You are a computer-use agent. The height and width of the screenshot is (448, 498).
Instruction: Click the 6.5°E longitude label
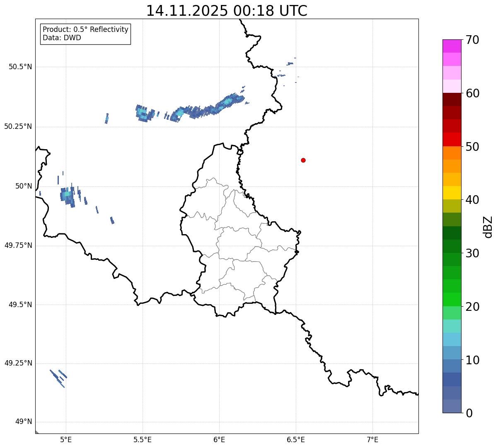click(296, 439)
